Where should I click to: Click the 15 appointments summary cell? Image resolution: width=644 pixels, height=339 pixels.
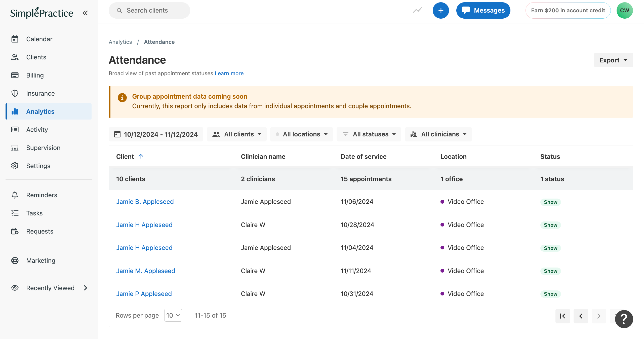pos(366,179)
